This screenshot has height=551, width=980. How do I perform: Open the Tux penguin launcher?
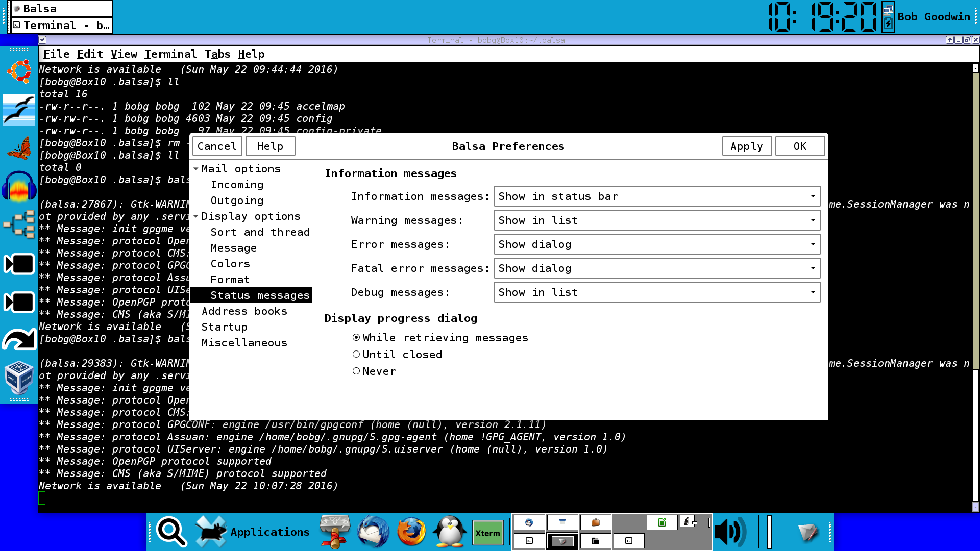pos(450,532)
